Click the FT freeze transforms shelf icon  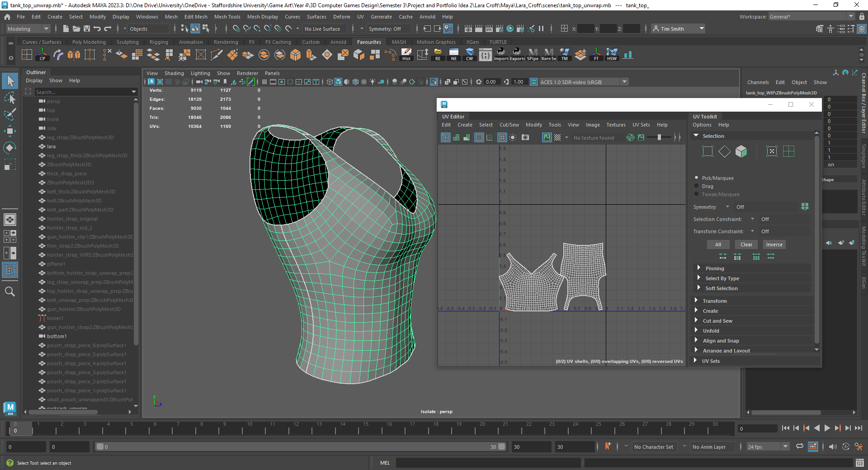tap(596, 55)
